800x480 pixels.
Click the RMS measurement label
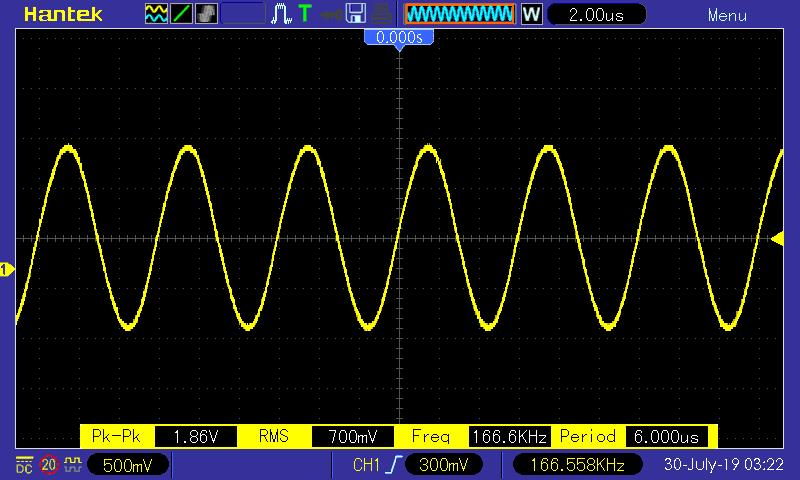(x=274, y=436)
